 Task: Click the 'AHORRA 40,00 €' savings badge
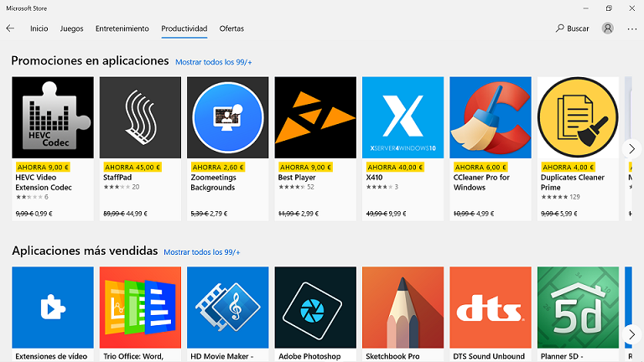point(395,167)
